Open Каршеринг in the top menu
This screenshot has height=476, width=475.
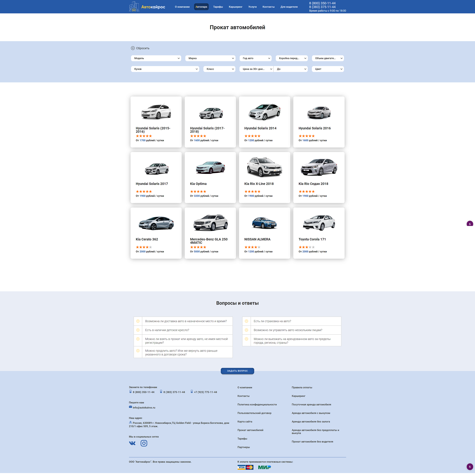click(x=235, y=7)
